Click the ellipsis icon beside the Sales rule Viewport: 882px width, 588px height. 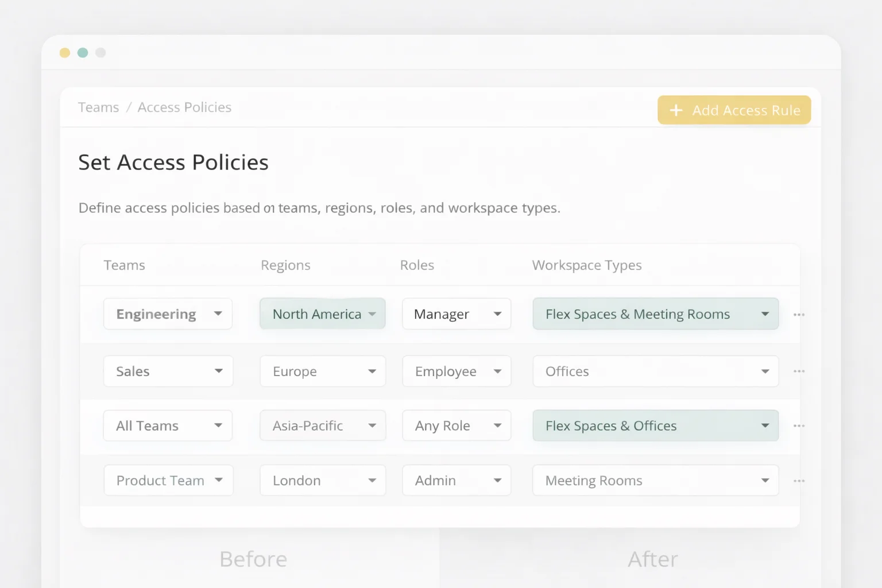pyautogui.click(x=799, y=371)
